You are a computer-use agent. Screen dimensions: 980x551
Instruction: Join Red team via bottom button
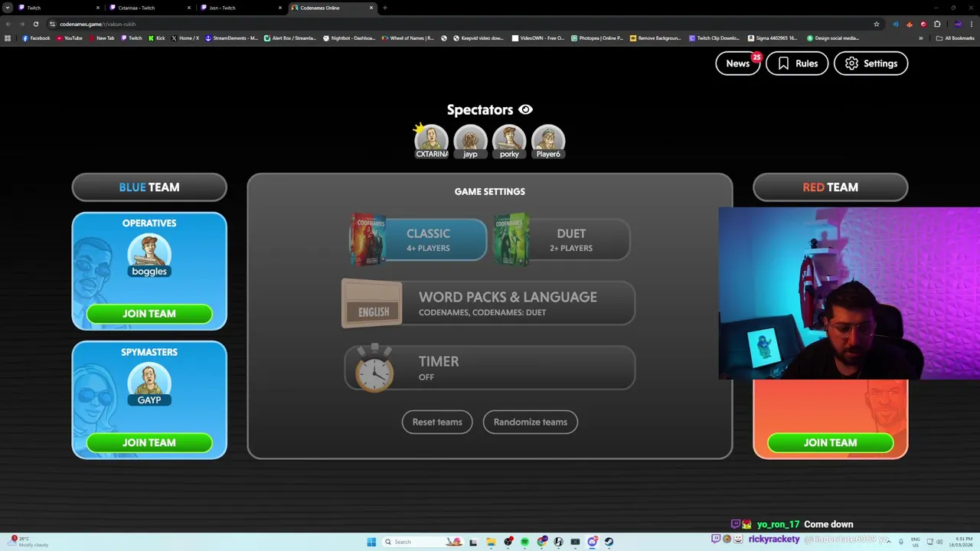(x=831, y=442)
